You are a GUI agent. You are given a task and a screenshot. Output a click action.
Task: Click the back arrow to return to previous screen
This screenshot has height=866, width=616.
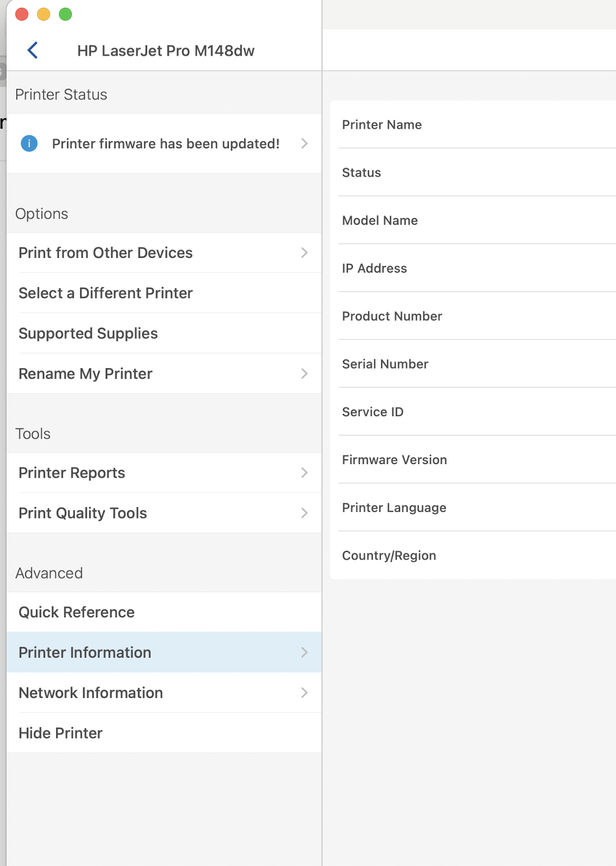click(x=32, y=50)
